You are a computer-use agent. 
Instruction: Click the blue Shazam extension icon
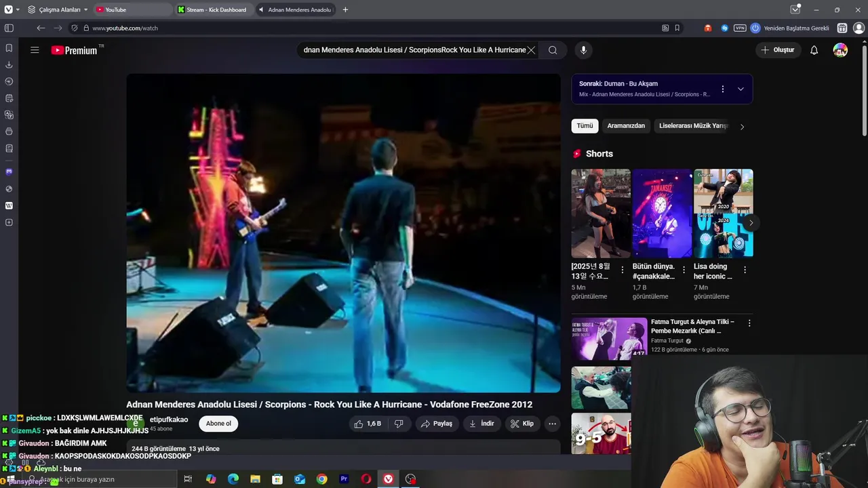(x=724, y=28)
